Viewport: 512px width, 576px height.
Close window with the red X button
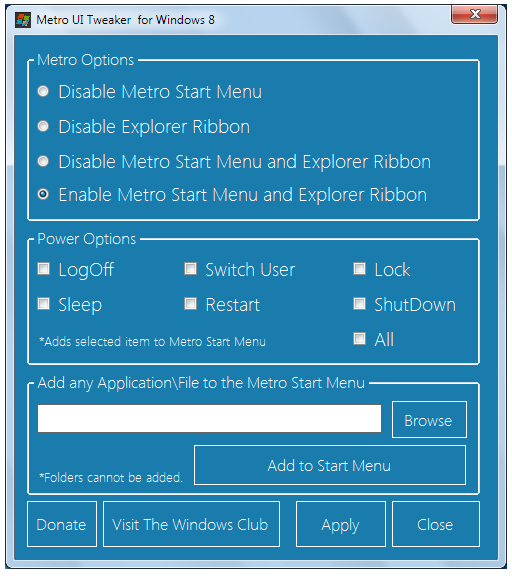tap(474, 14)
